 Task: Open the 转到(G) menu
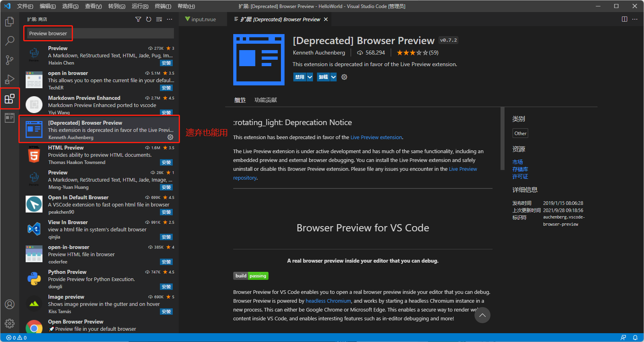point(117,6)
